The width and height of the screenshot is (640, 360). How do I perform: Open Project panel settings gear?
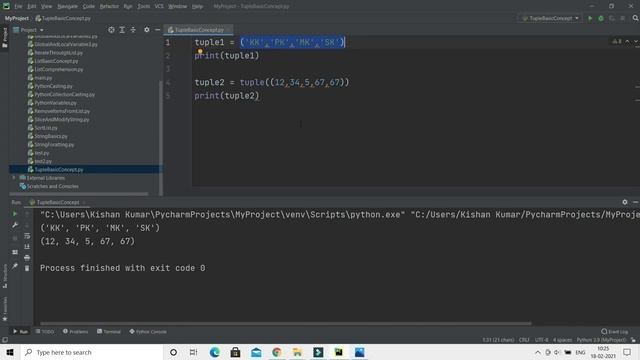147,30
